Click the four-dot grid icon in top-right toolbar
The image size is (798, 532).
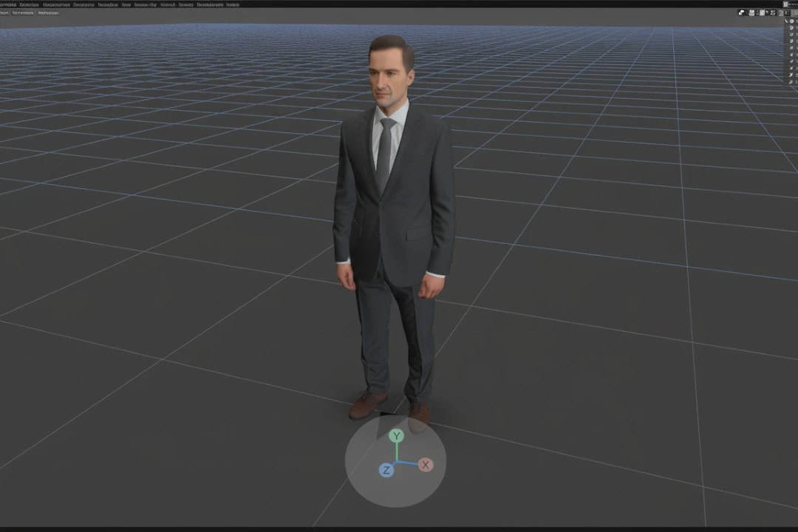(x=773, y=13)
